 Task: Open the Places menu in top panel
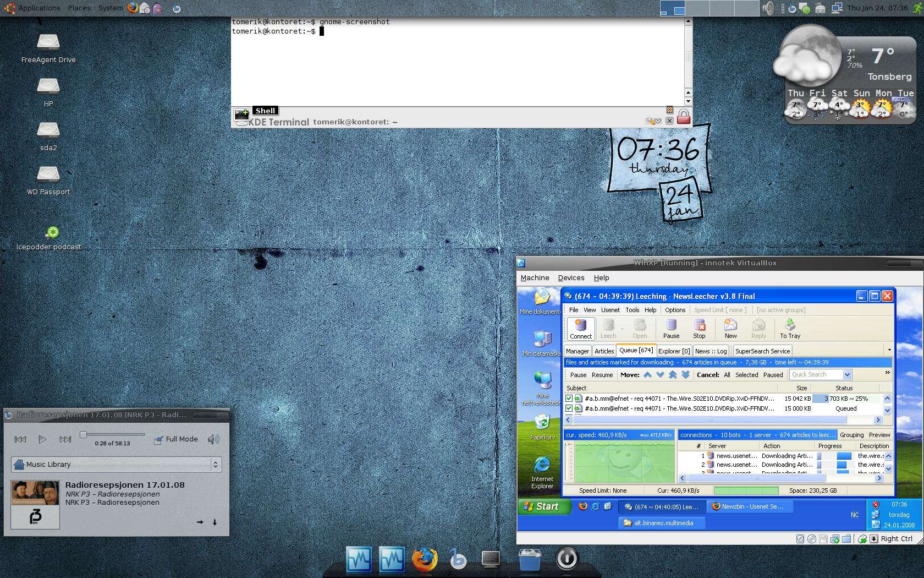[x=79, y=8]
